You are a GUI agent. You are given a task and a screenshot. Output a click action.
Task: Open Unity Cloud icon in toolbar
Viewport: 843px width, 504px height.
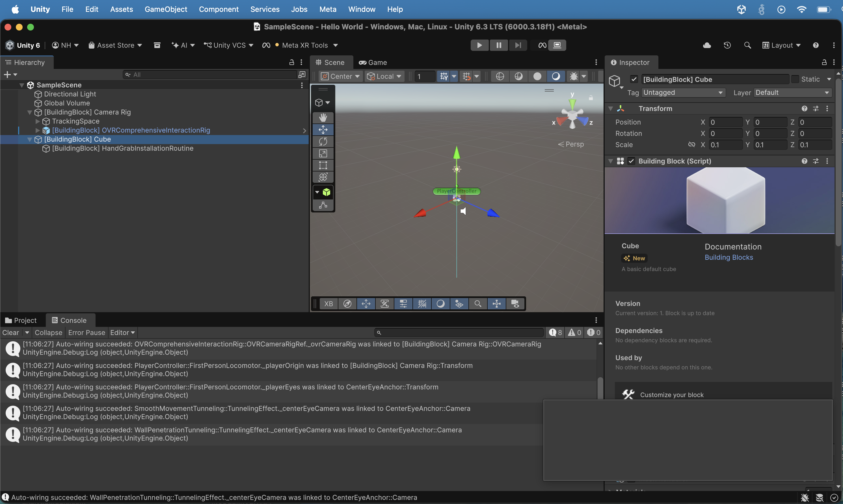tap(707, 45)
